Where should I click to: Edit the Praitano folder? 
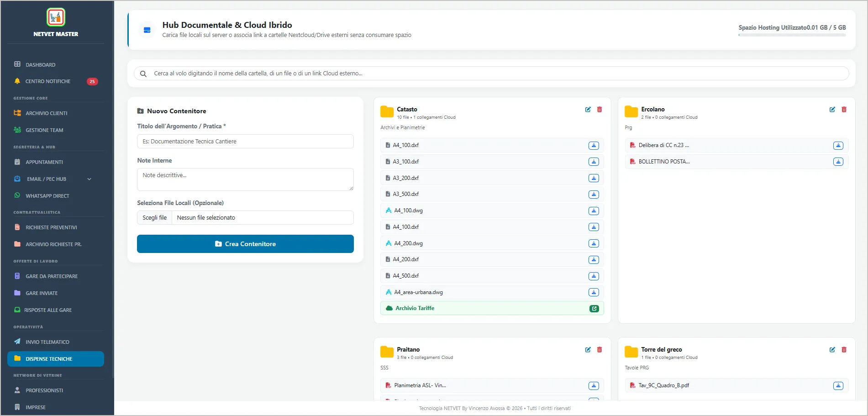click(588, 350)
